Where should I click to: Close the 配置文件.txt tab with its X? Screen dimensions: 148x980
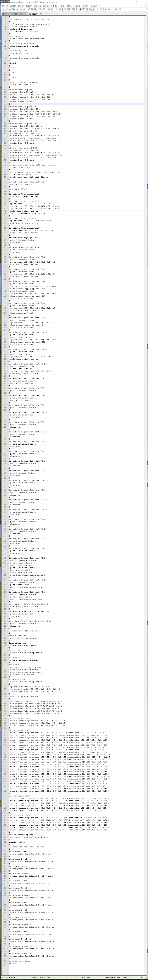[x=43, y=13]
